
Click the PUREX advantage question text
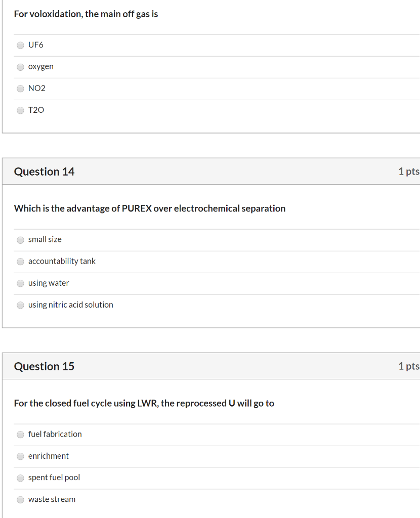click(149, 208)
